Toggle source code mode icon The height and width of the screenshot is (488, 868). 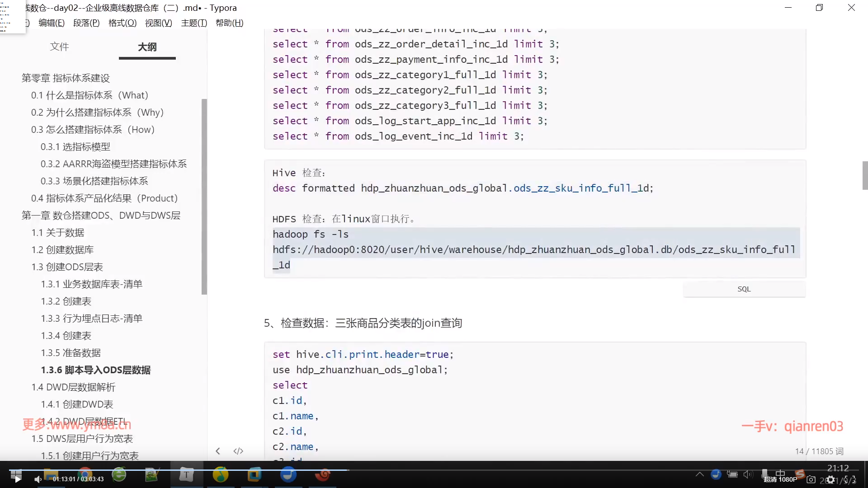click(238, 451)
